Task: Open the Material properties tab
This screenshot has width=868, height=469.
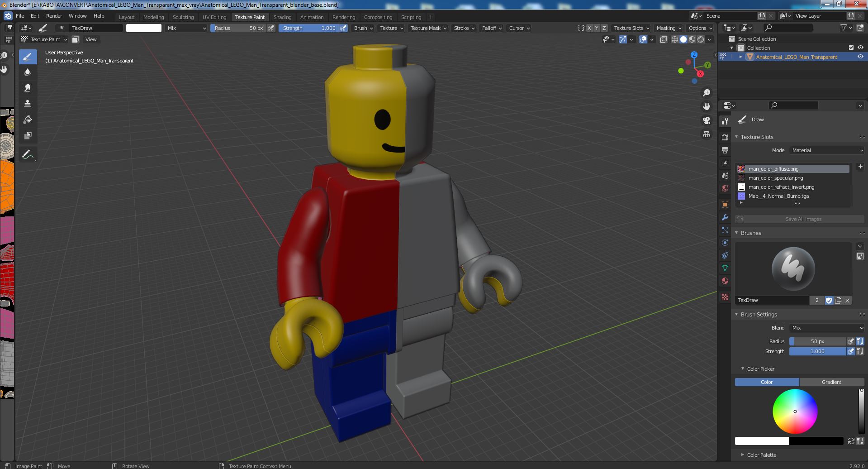Action: coord(725,281)
